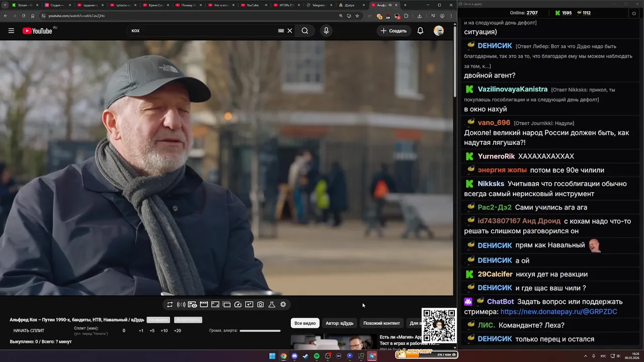Viewport: 644px width, 362px height.
Task: Click username Nikksks in chat
Action: click(x=491, y=184)
